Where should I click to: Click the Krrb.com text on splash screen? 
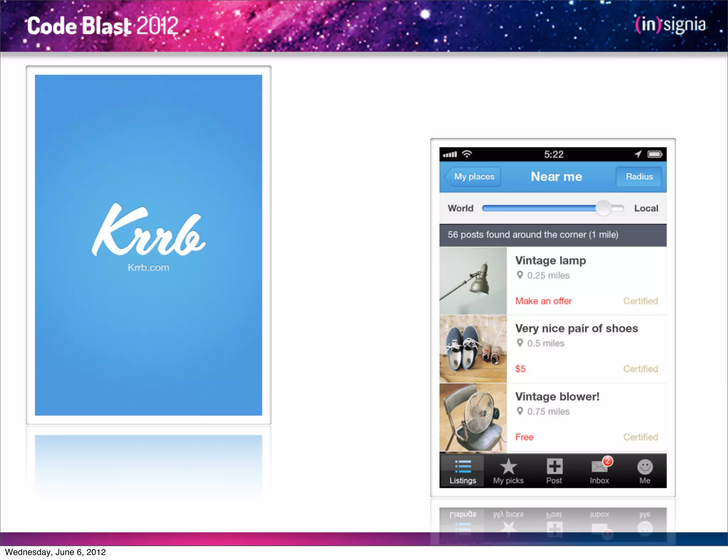[148, 268]
